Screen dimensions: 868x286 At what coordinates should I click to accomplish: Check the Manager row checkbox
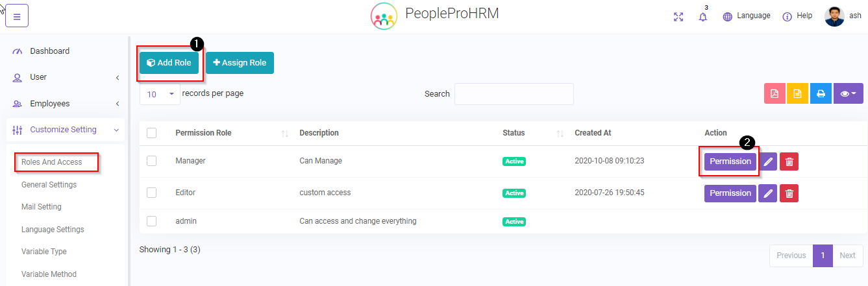[x=151, y=161]
